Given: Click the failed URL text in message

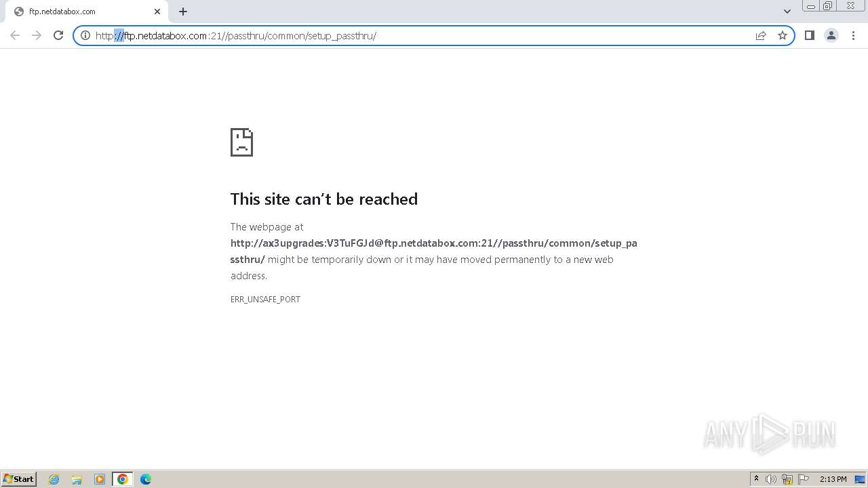Looking at the screenshot, I should click(x=434, y=251).
